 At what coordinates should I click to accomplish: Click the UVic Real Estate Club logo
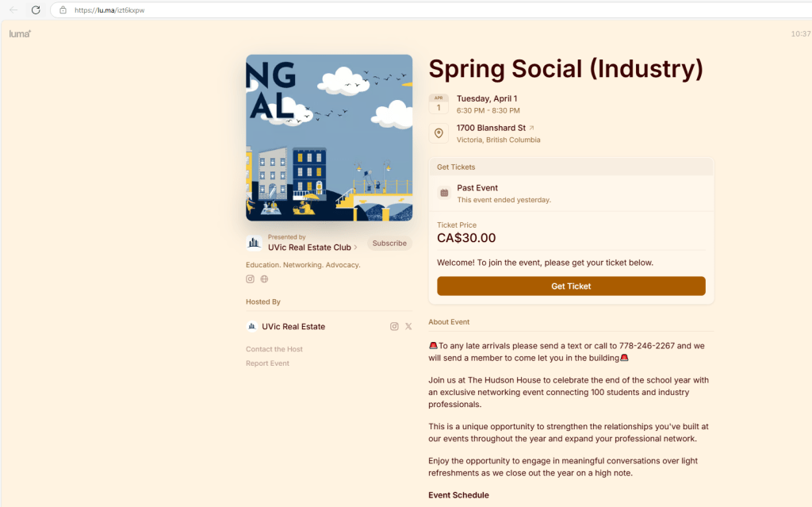click(x=254, y=243)
